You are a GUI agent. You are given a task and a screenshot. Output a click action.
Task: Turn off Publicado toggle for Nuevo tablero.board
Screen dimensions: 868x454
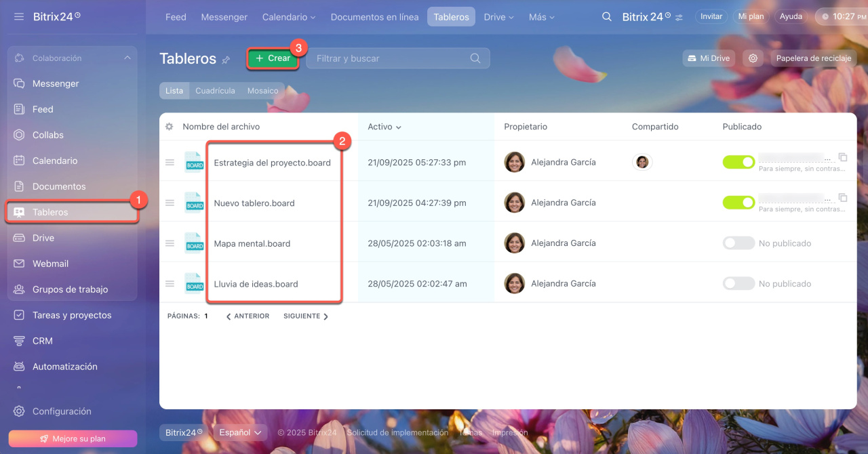[x=738, y=203]
